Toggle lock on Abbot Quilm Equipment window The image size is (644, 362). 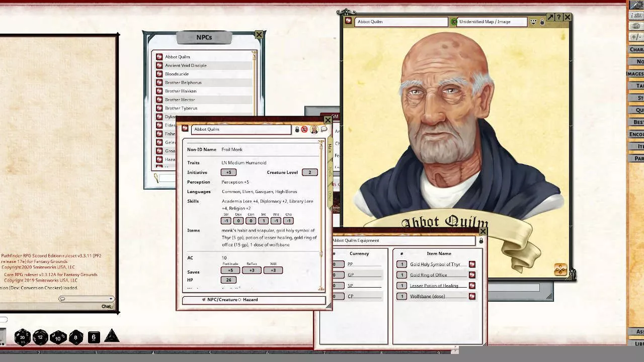point(481,241)
